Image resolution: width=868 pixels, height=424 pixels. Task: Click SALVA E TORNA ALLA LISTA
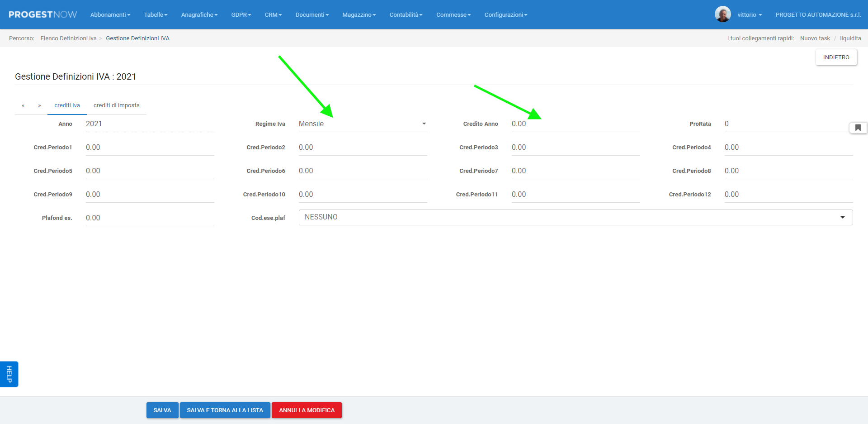pos(225,410)
